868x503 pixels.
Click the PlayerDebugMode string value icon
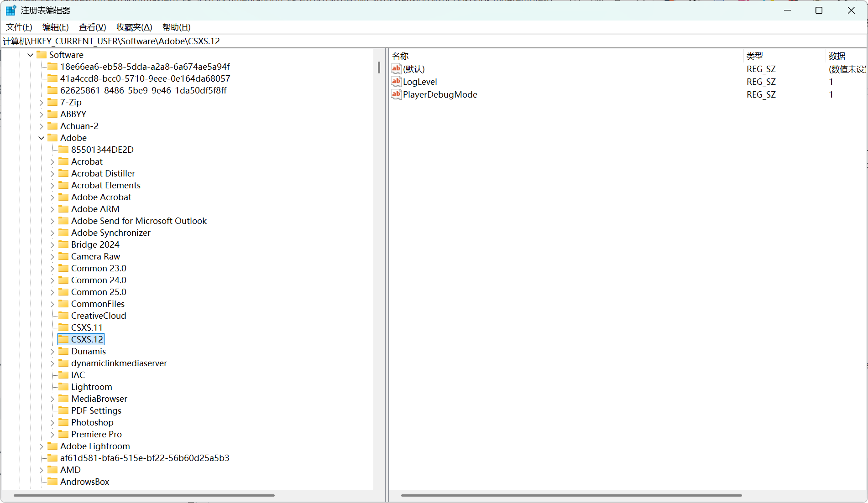coord(396,94)
